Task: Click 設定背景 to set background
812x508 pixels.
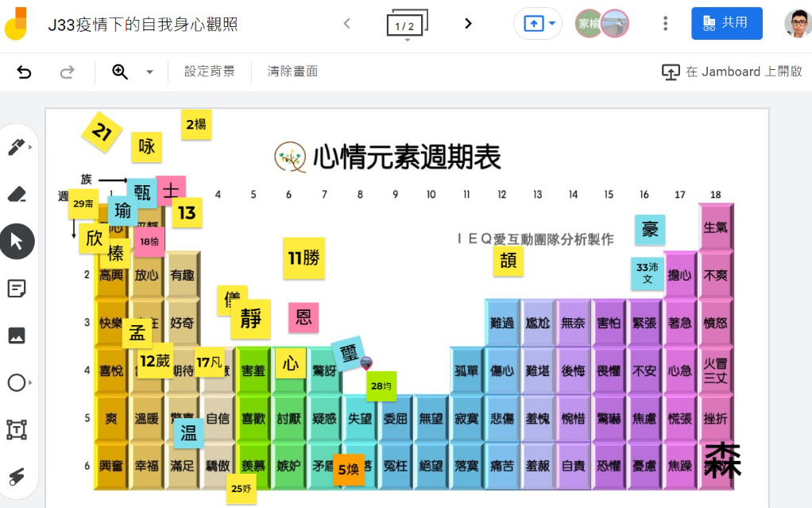Action: point(210,72)
